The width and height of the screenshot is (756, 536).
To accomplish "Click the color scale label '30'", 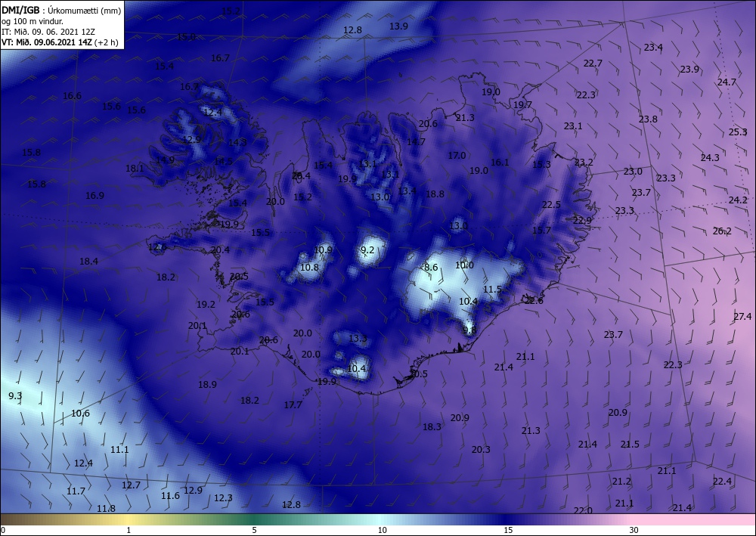I will pos(634,530).
